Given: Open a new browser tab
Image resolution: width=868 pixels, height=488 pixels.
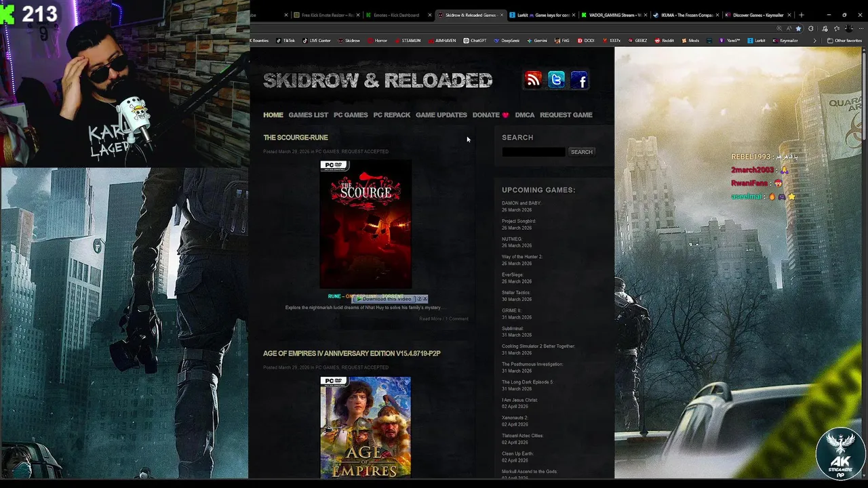Looking at the screenshot, I should (802, 15).
